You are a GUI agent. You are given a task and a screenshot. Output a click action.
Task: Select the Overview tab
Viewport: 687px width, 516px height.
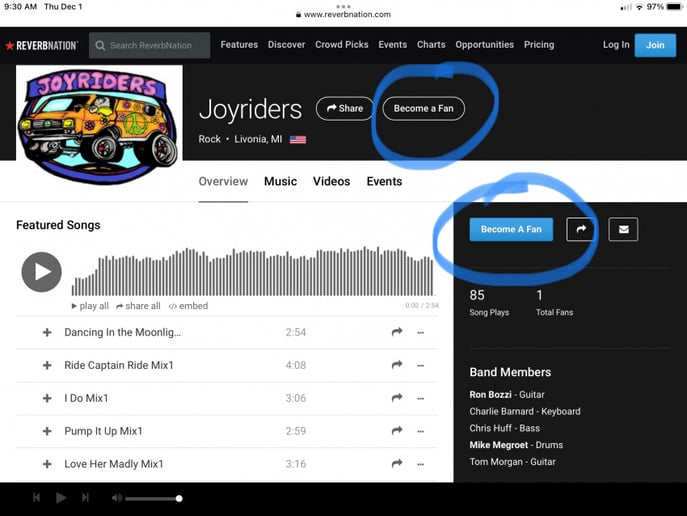click(223, 181)
